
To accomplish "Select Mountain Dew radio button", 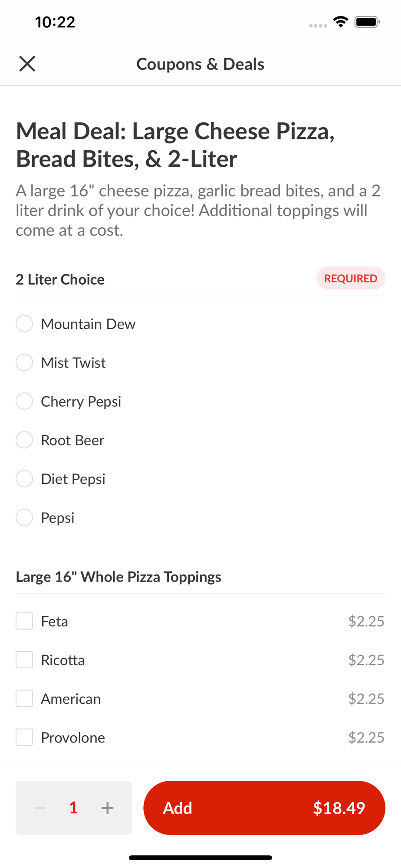I will pyautogui.click(x=24, y=324).
